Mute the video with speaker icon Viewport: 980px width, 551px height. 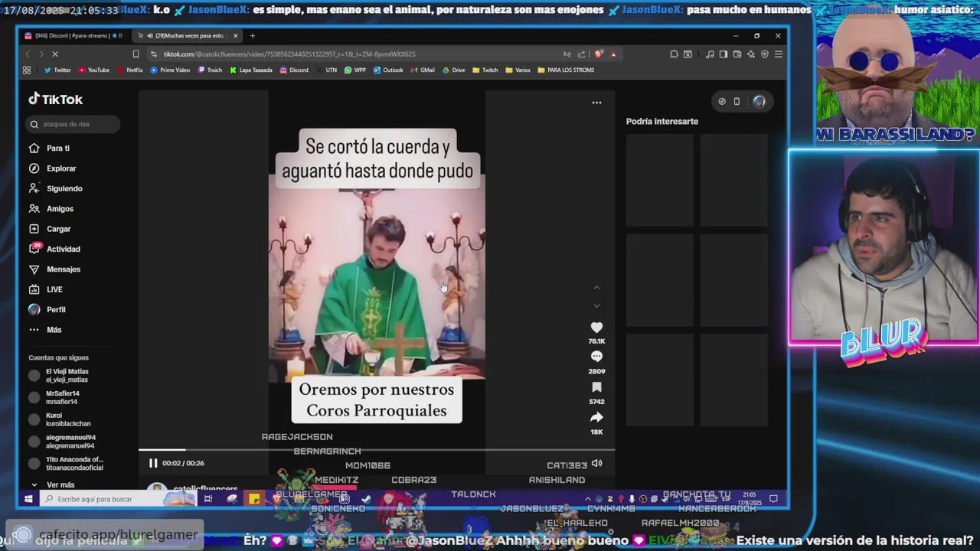tap(596, 463)
